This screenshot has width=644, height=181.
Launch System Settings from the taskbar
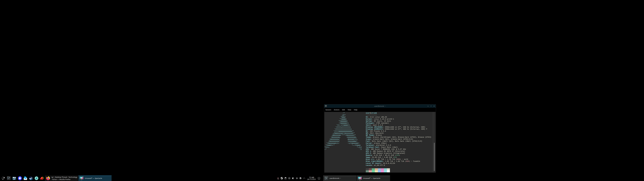tap(9, 178)
